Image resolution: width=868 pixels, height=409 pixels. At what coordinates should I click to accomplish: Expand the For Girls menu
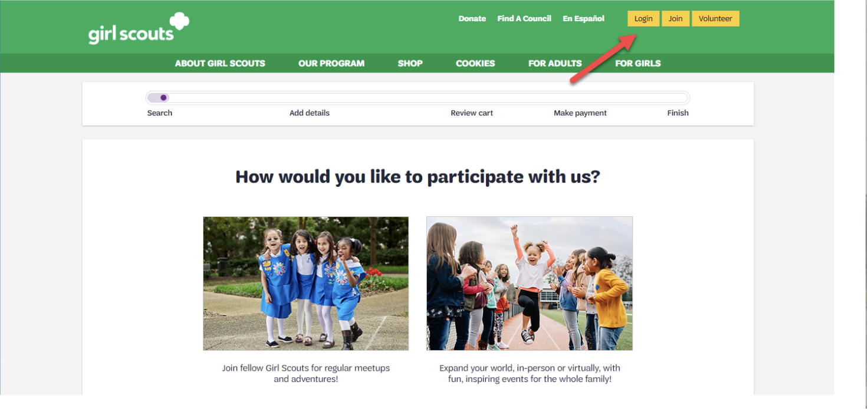pos(637,64)
